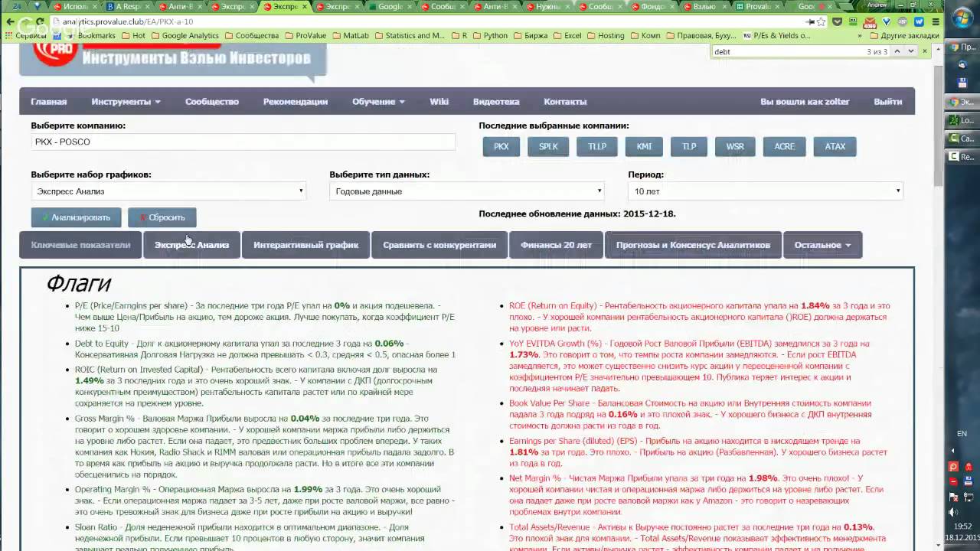Open the Google Analytics bookmark folder
The width and height of the screenshot is (980, 551).
pyautogui.click(x=185, y=35)
